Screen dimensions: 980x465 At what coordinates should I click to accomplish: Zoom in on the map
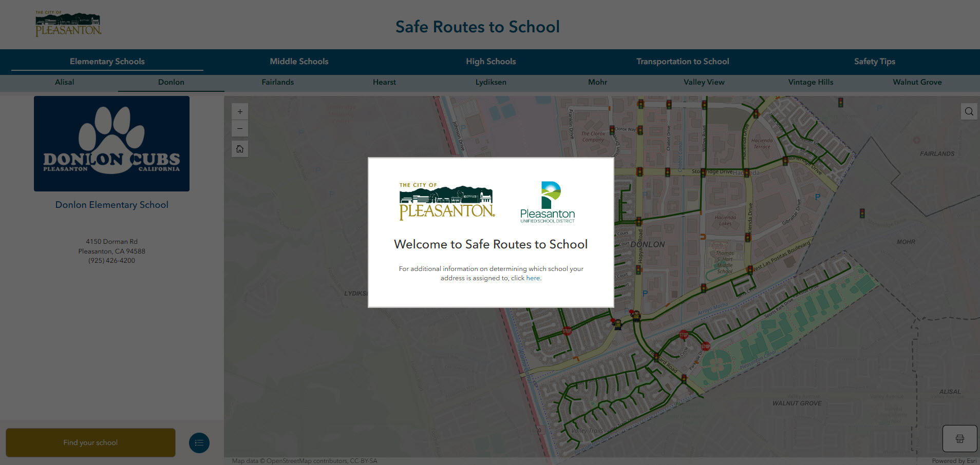tap(240, 111)
